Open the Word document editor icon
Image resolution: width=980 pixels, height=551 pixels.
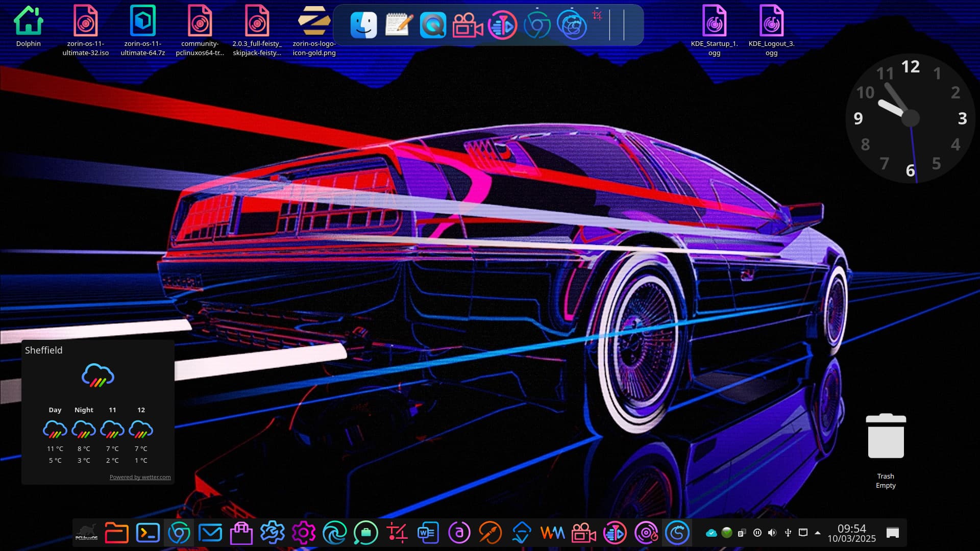pyautogui.click(x=428, y=533)
